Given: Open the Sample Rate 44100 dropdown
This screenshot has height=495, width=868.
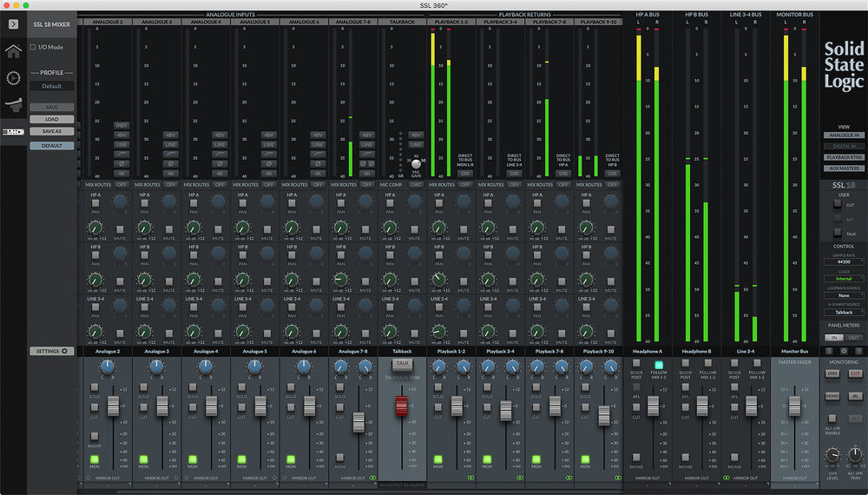Looking at the screenshot, I should point(844,261).
